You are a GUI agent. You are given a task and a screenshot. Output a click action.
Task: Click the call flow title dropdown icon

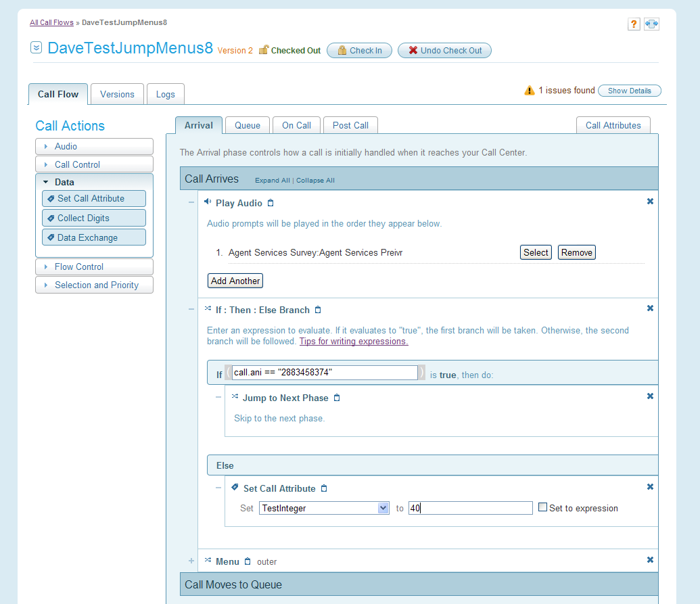(x=37, y=48)
